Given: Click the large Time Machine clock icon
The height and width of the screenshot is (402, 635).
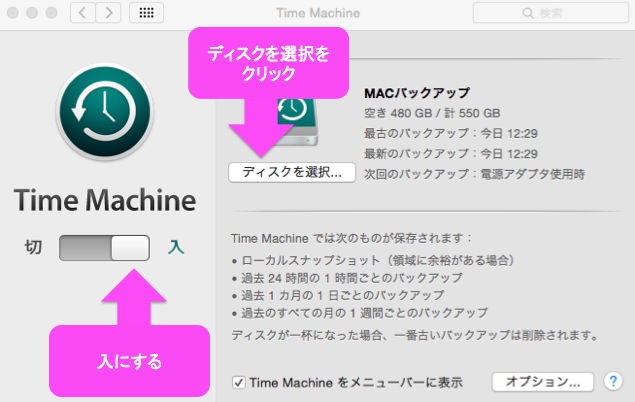Looking at the screenshot, I should (x=104, y=111).
